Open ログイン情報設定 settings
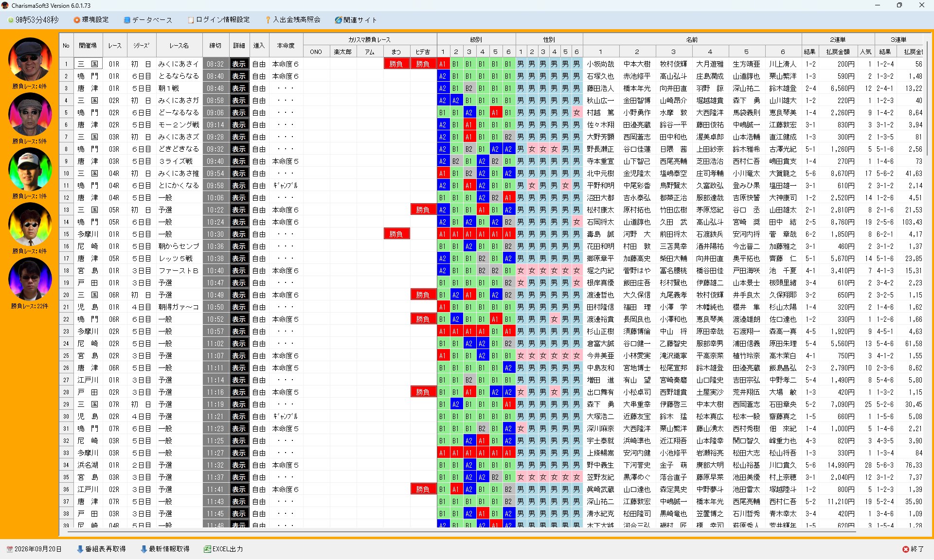 pos(219,20)
